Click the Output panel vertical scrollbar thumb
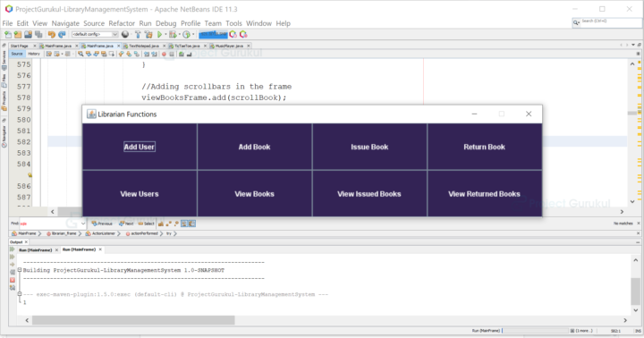The width and height of the screenshot is (644, 338). coord(635,292)
